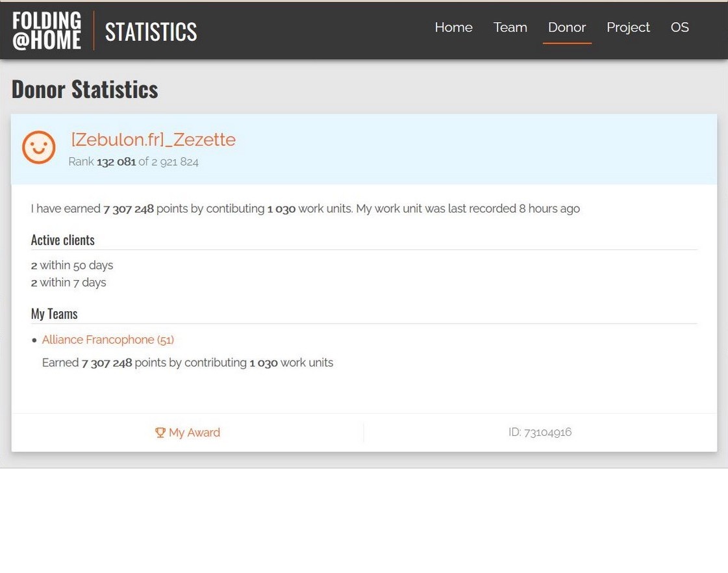Click the smiley face donor avatar
The height and width of the screenshot is (573, 728).
39,147
